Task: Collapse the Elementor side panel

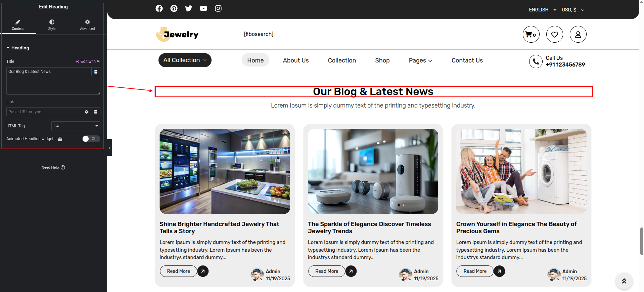Action: coord(109,148)
